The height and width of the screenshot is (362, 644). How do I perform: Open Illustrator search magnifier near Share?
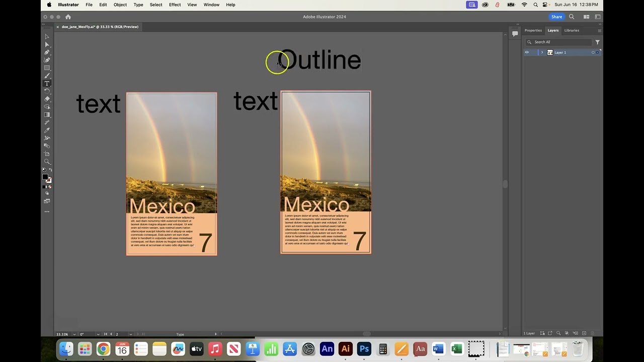click(572, 17)
